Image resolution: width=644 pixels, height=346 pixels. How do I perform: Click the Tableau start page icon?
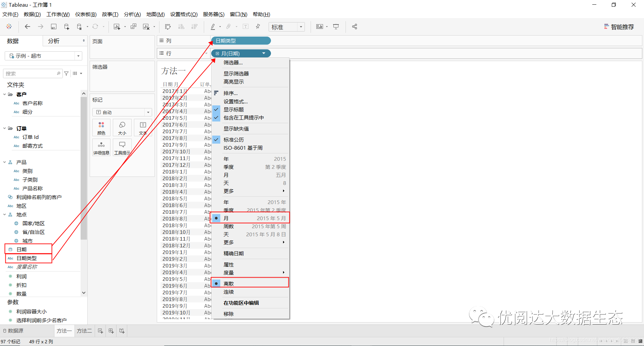[x=9, y=27]
